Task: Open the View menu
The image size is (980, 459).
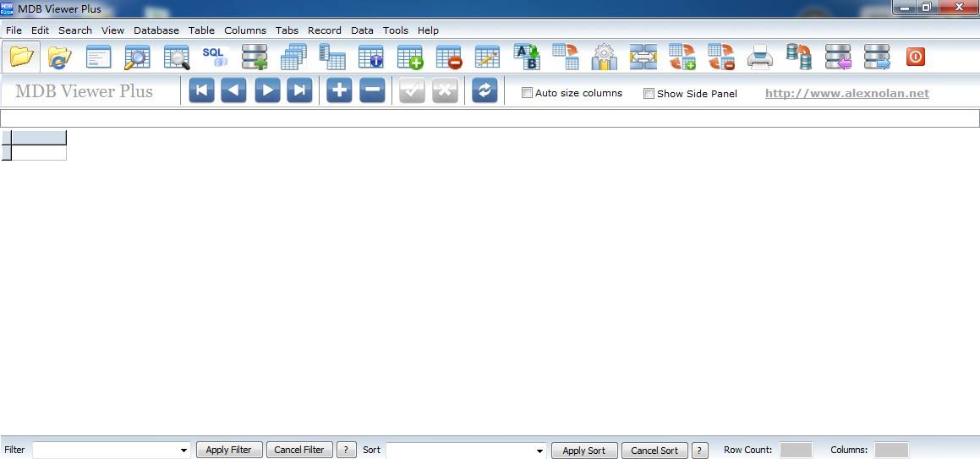Action: pyautogui.click(x=112, y=30)
